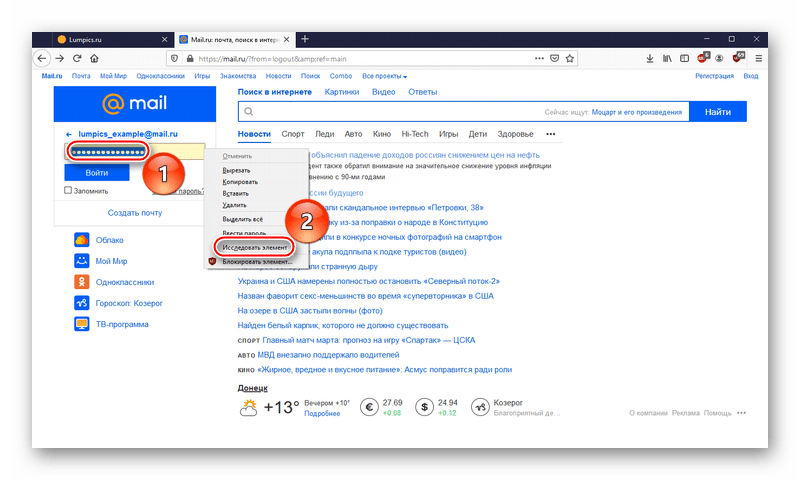Open the Firefox hamburger menu
The height and width of the screenshot is (480, 800).
(759, 59)
